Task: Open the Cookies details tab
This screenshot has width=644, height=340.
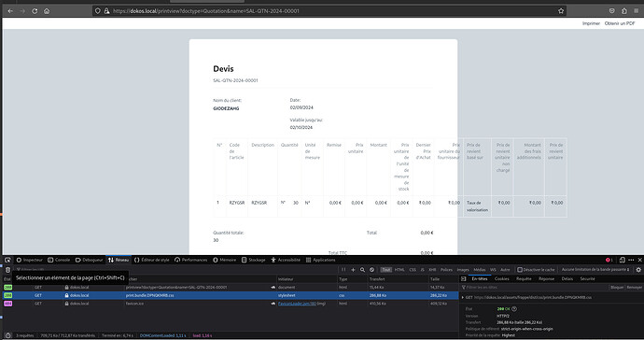Action: (x=501, y=278)
